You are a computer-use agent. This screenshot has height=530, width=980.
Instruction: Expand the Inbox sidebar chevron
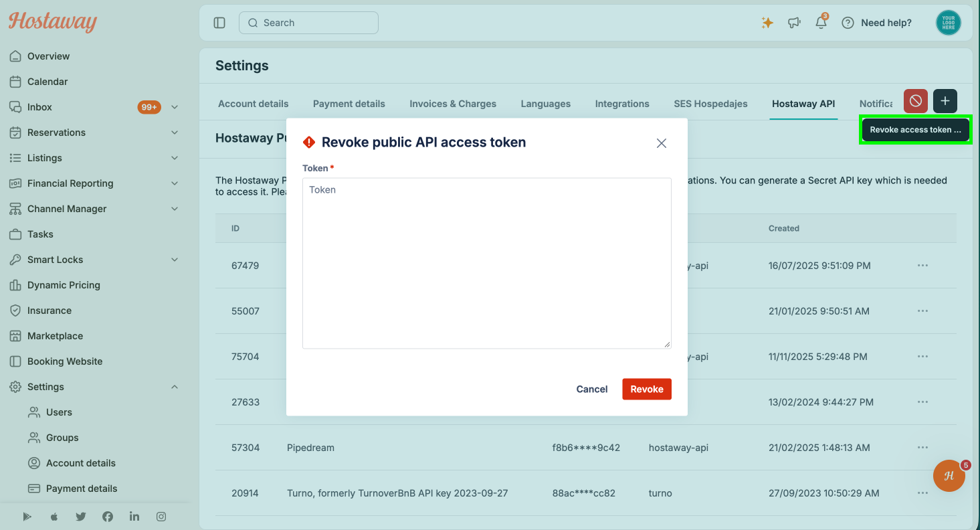point(175,107)
